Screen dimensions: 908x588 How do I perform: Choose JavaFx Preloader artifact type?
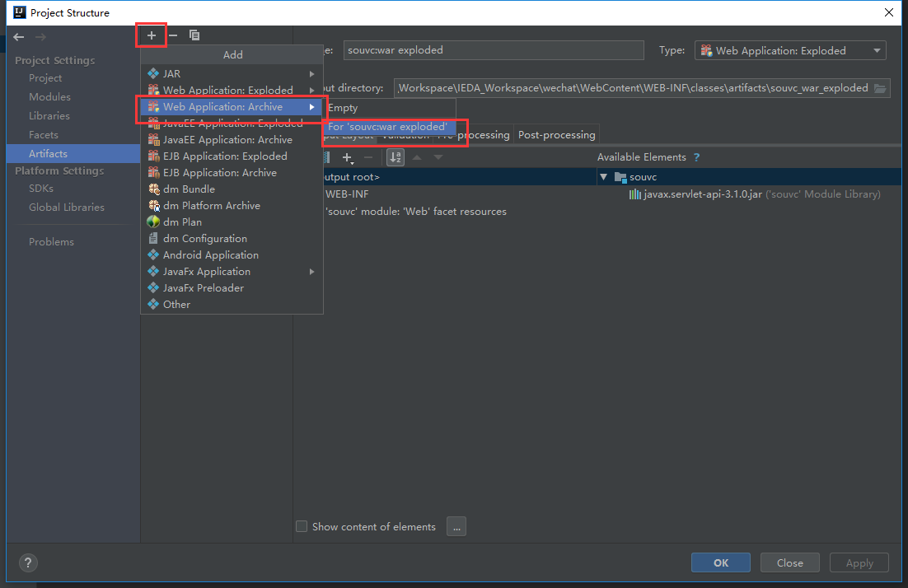232,288
